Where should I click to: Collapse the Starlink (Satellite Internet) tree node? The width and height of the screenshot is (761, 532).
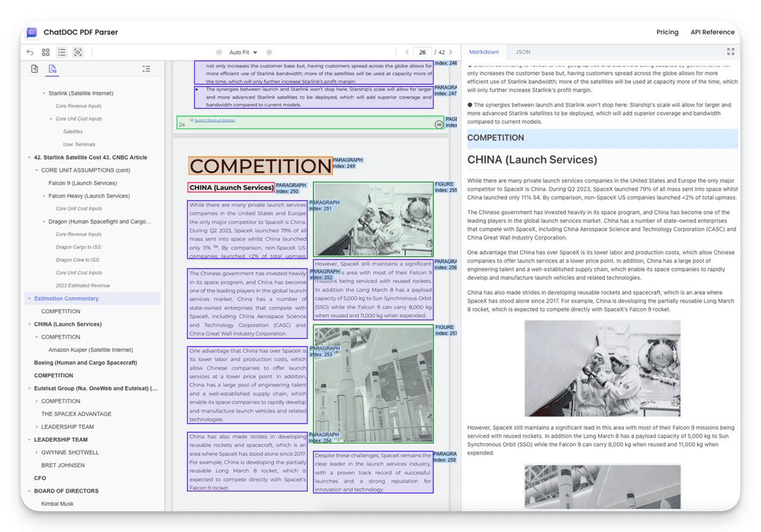point(43,93)
